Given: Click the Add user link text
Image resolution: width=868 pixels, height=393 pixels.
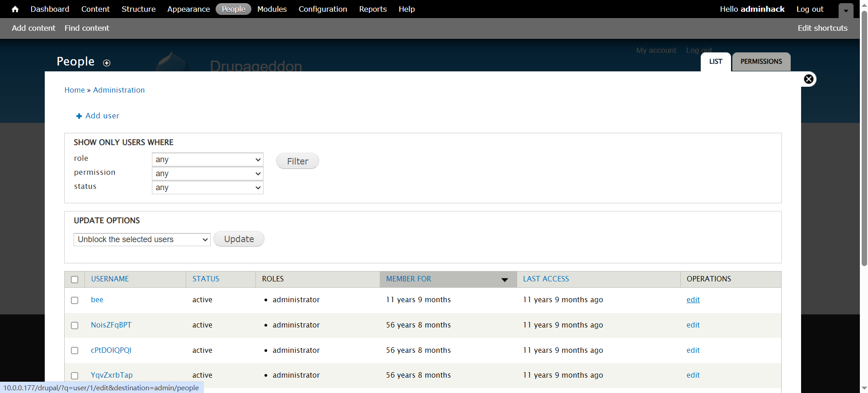Looking at the screenshot, I should pos(102,116).
